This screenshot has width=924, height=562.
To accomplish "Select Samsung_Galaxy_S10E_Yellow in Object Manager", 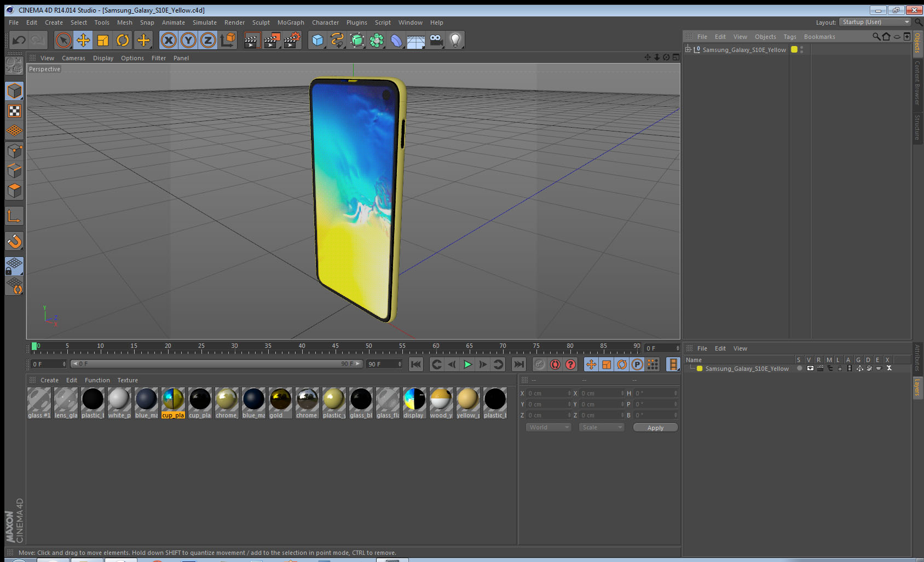I will click(x=744, y=50).
